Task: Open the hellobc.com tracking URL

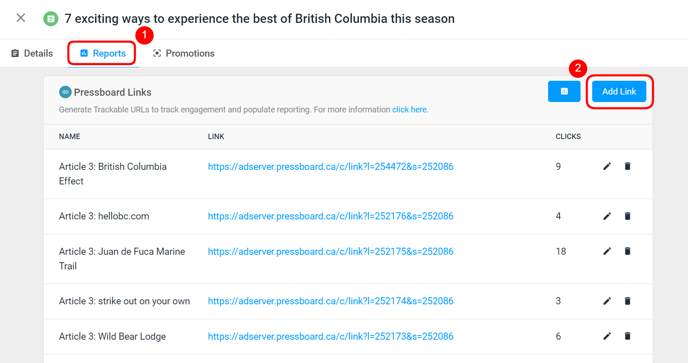Action: coord(330,216)
